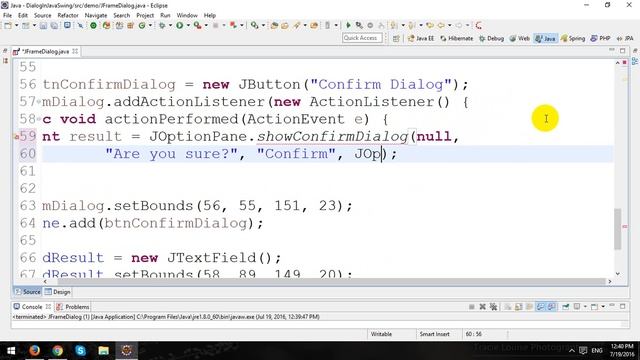Show hidden system tray icons chevron
This screenshot has height=360, width=640.
(572, 350)
